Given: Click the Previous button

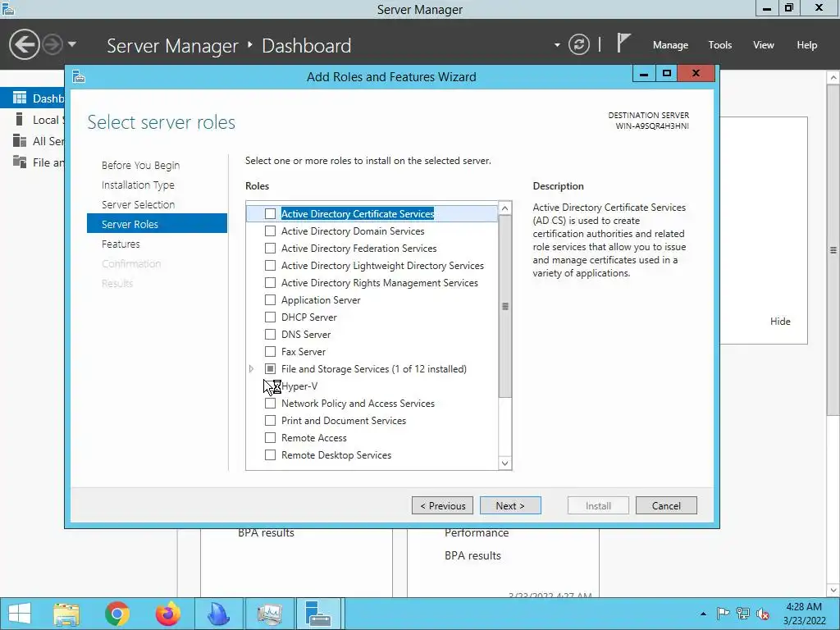Looking at the screenshot, I should click(442, 505).
